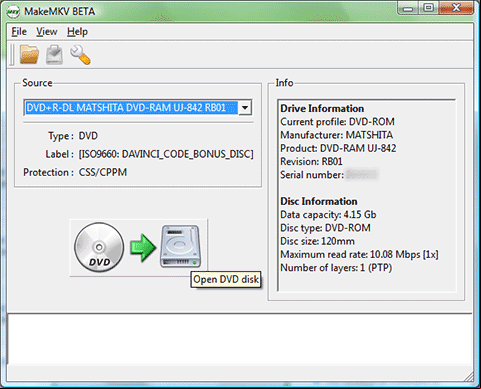481x389 pixels.
Task: Open the File menu
Action: [19, 32]
